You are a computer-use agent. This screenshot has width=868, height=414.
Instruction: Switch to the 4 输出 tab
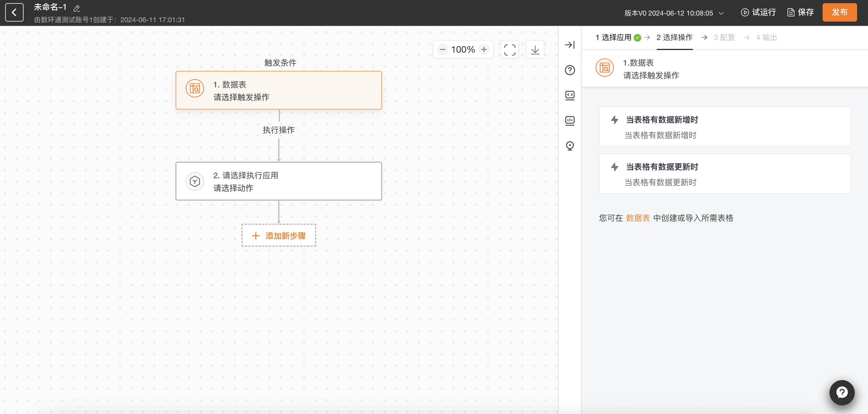coord(766,37)
